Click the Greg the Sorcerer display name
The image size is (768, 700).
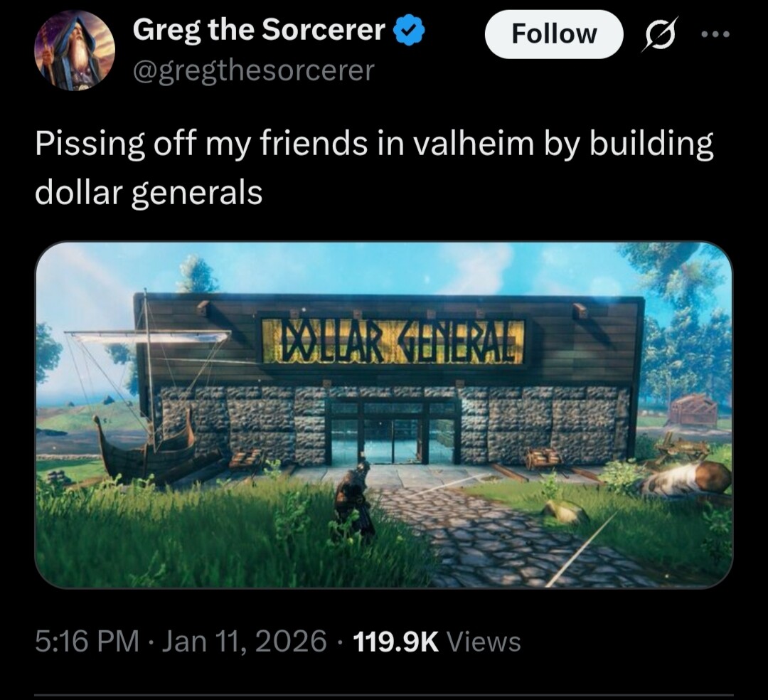coord(259,30)
